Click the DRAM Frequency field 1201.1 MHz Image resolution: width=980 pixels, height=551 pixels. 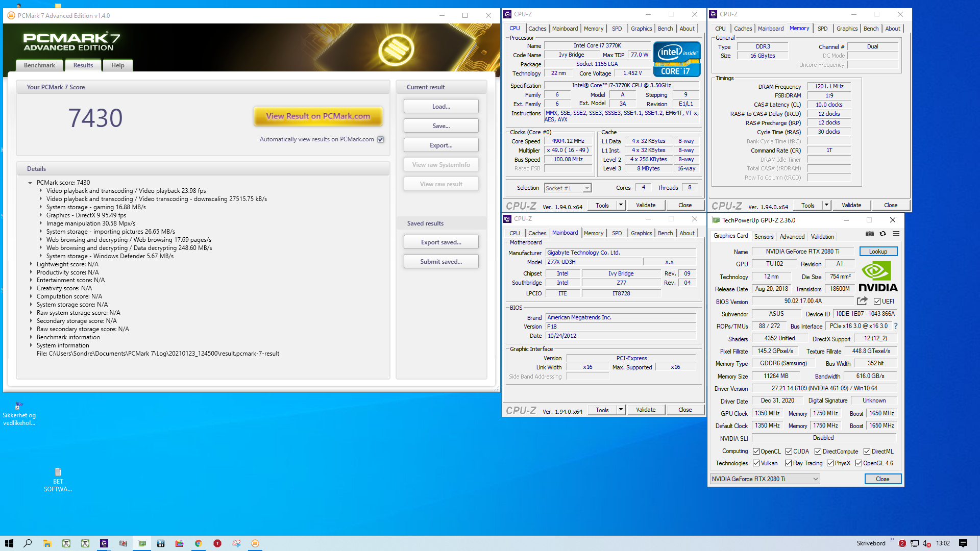click(829, 86)
